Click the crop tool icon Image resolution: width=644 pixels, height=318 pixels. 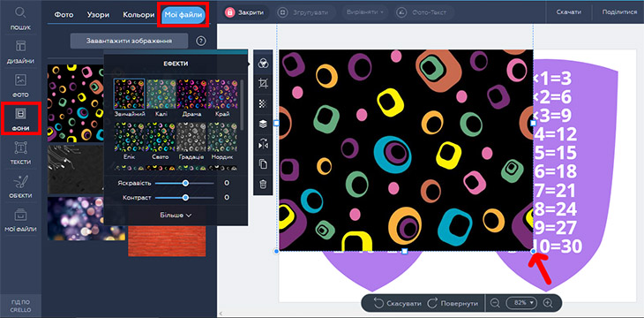pos(263,84)
